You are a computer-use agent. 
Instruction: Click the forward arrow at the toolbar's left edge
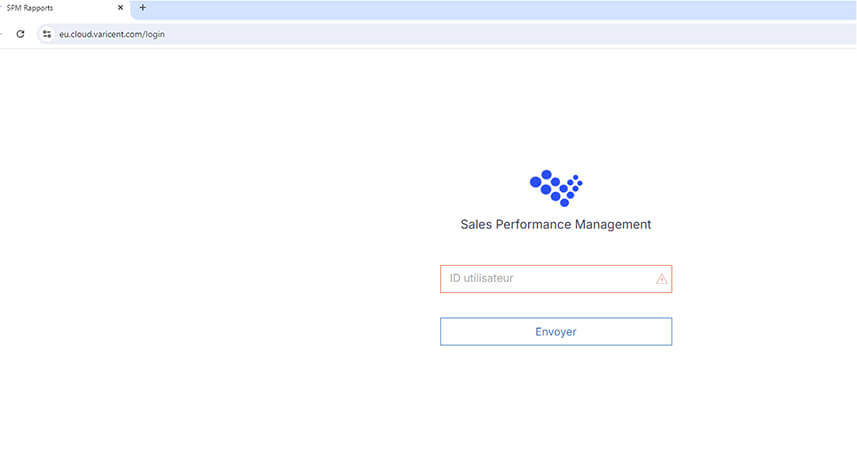coord(2,34)
